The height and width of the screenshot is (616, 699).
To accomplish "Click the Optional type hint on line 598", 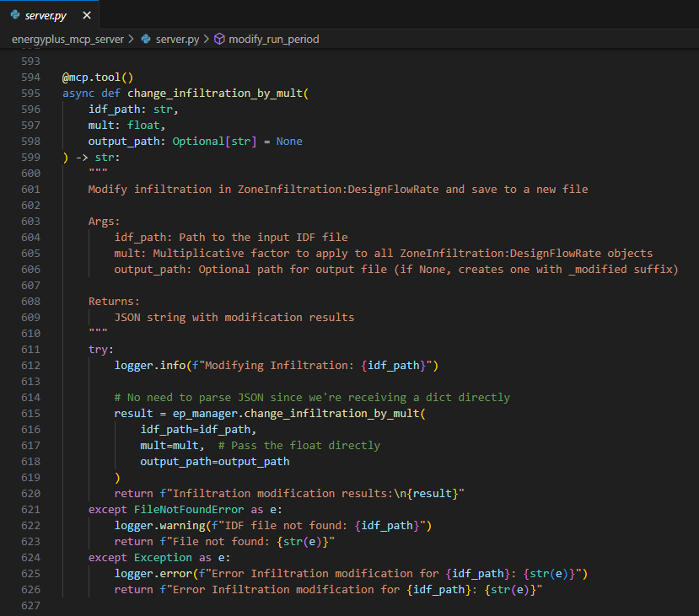I will [x=197, y=141].
